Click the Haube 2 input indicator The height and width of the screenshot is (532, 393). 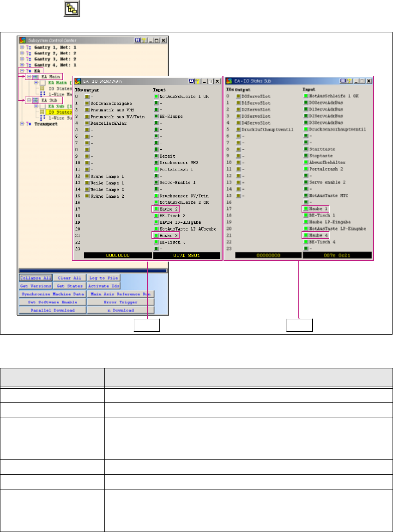(156, 209)
